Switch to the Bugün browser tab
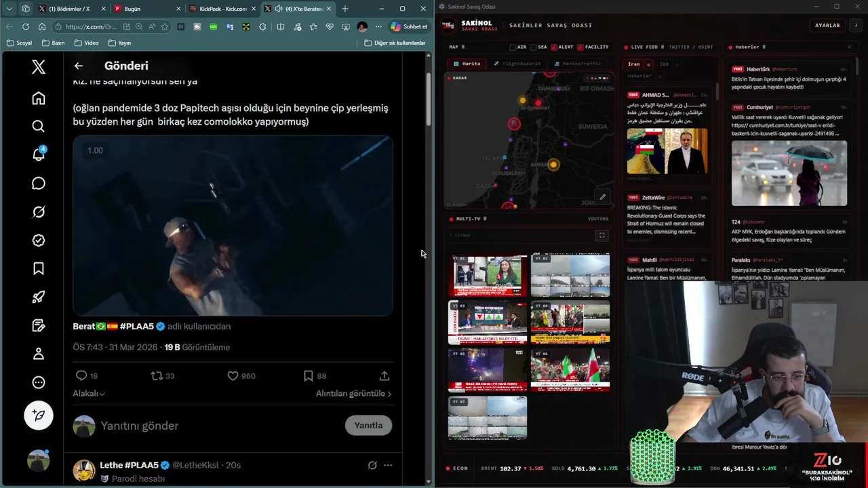This screenshot has height=488, width=868. tap(147, 9)
